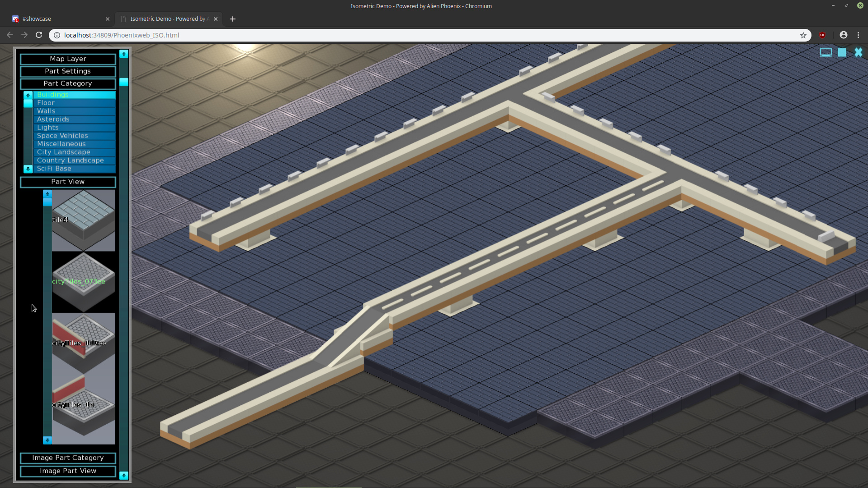Open the Image Part View section

[68, 471]
